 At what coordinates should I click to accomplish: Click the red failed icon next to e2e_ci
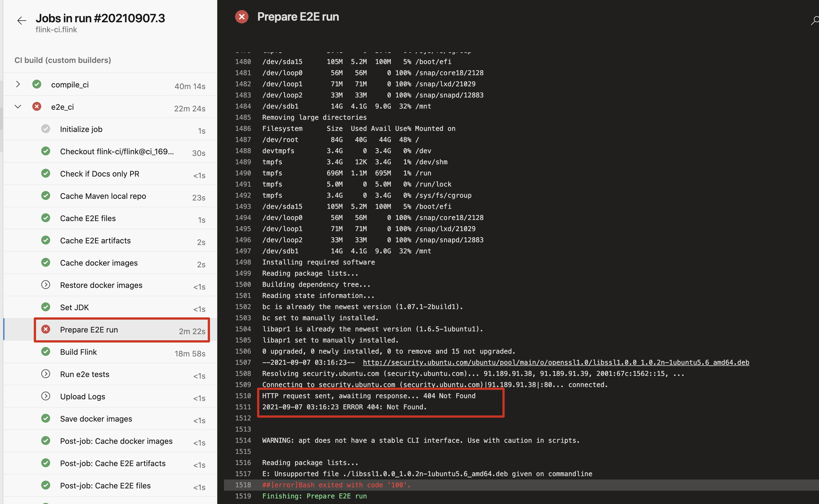click(x=37, y=107)
